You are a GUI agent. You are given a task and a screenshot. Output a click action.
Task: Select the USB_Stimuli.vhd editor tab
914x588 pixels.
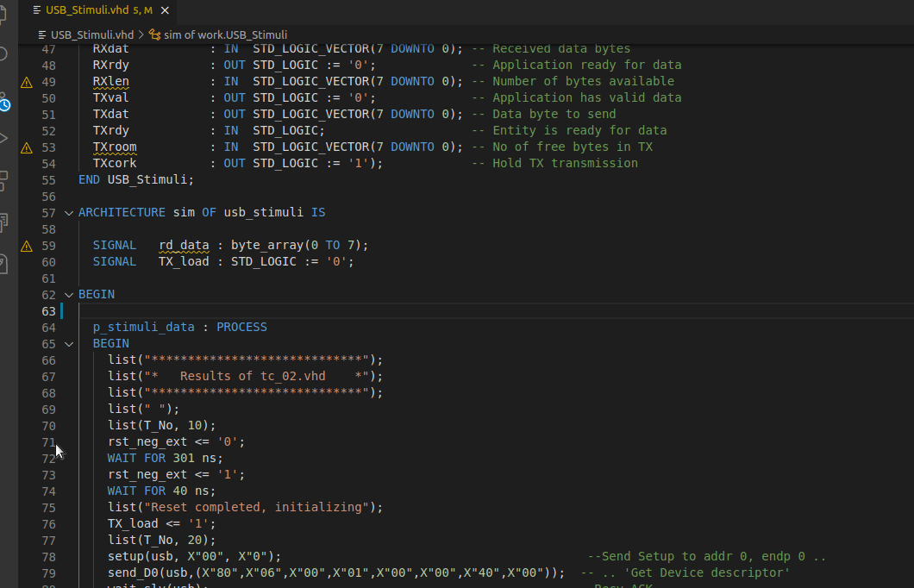tap(86, 12)
